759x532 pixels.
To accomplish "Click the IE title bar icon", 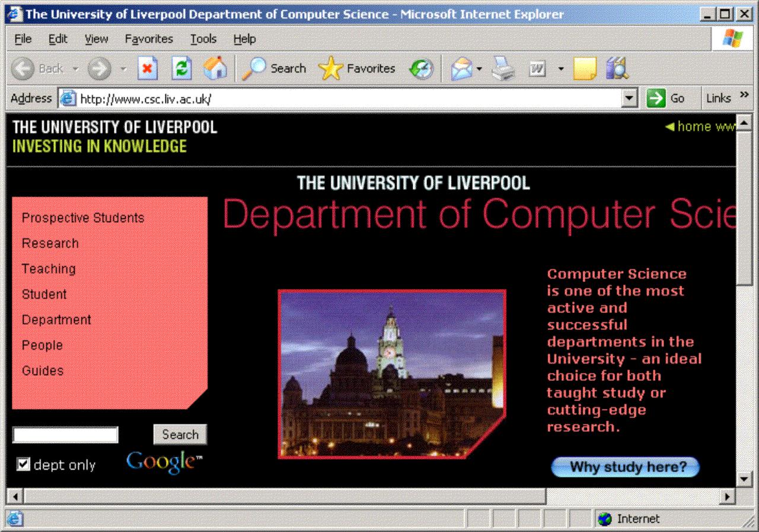I will click(x=15, y=14).
